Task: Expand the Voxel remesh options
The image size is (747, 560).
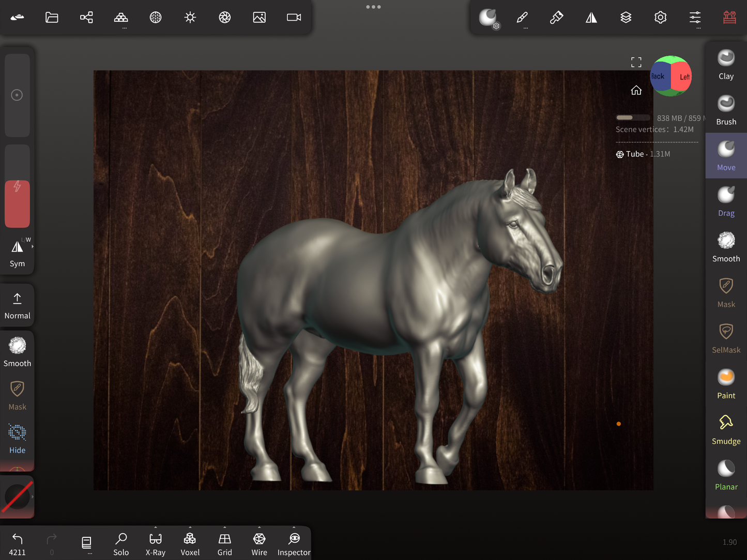Action: pyautogui.click(x=190, y=528)
